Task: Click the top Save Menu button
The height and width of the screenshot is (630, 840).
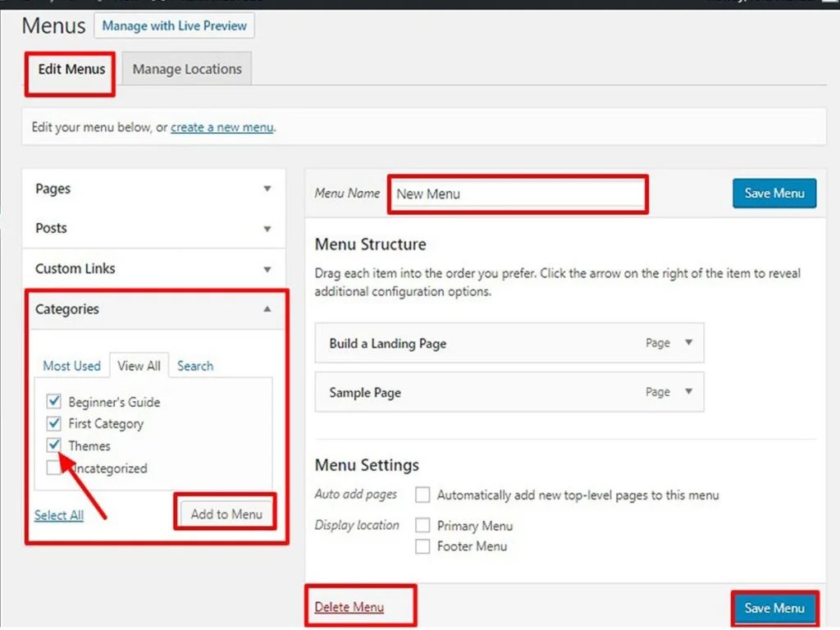Action: [x=773, y=193]
